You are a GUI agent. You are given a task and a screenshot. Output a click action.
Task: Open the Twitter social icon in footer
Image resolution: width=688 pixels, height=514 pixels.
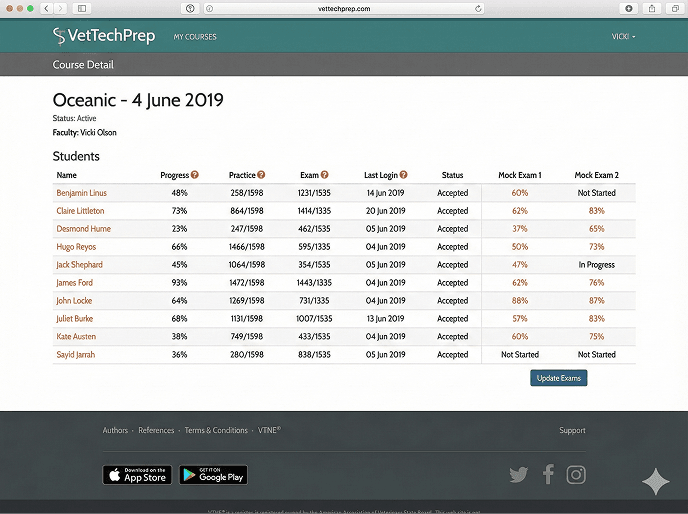[518, 475]
